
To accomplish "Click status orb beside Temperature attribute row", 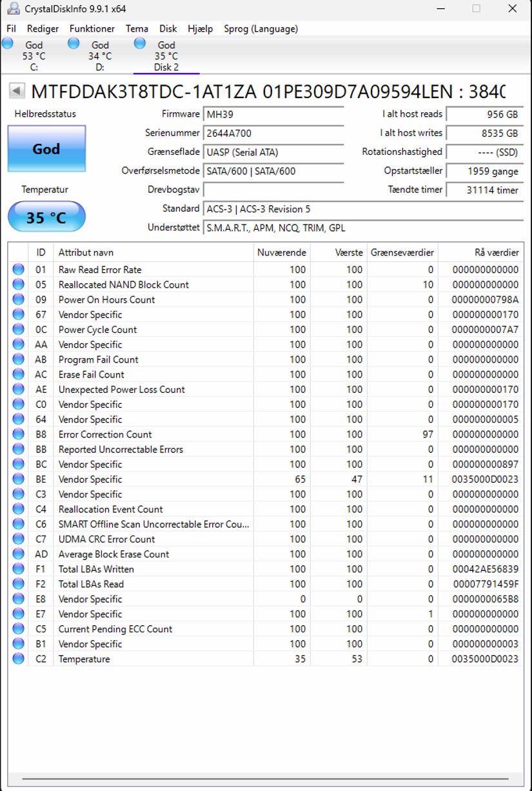I will coord(18,659).
